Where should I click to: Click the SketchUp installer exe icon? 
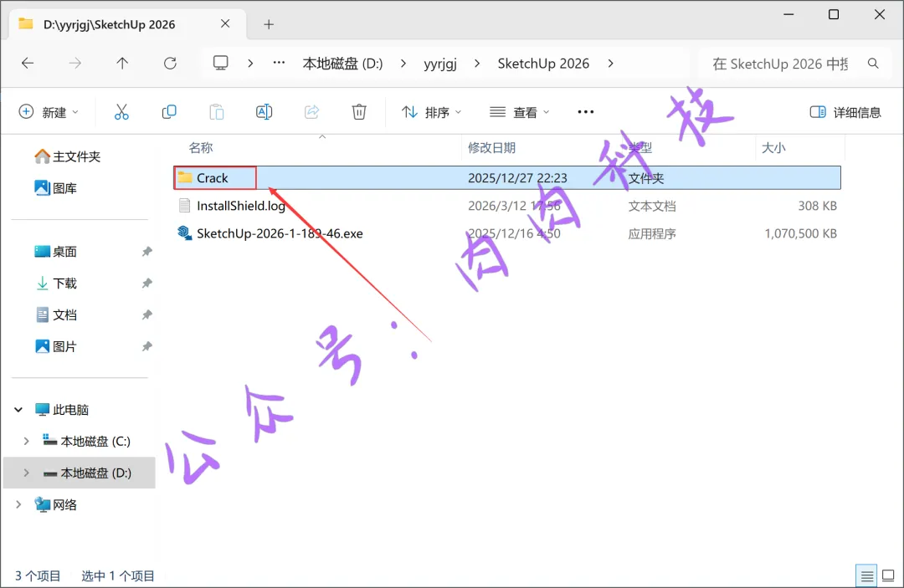184,233
